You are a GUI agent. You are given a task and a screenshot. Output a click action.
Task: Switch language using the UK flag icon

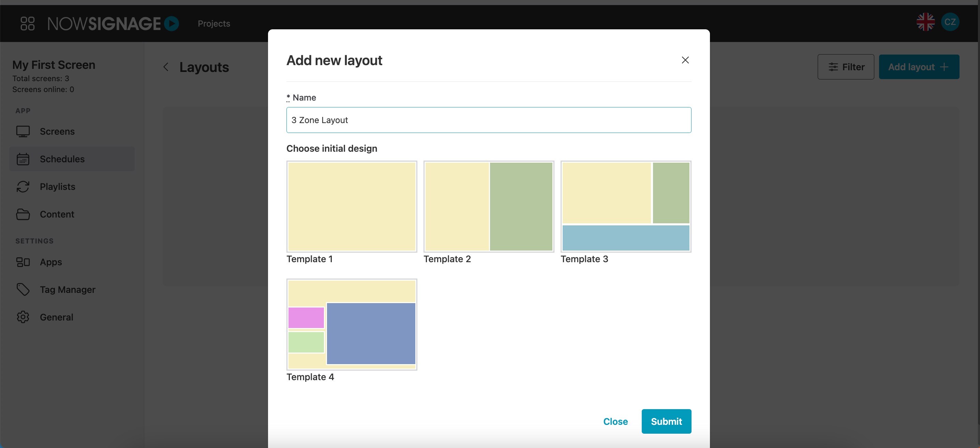[x=925, y=22]
